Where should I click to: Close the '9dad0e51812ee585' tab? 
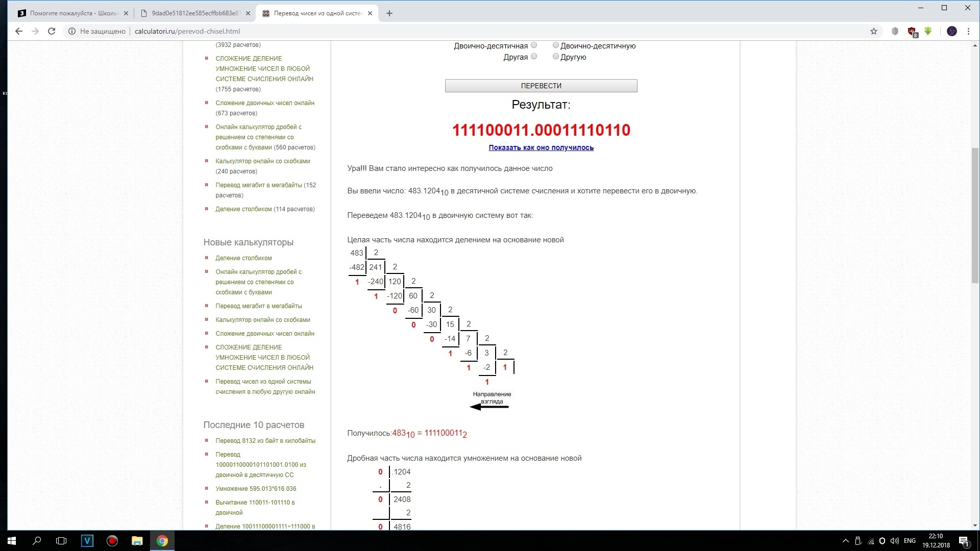pyautogui.click(x=248, y=13)
